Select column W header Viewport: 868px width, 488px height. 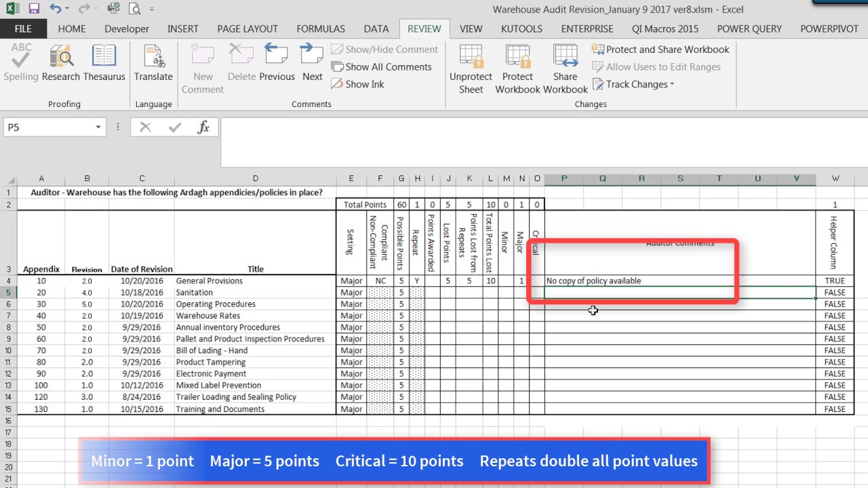coord(835,179)
